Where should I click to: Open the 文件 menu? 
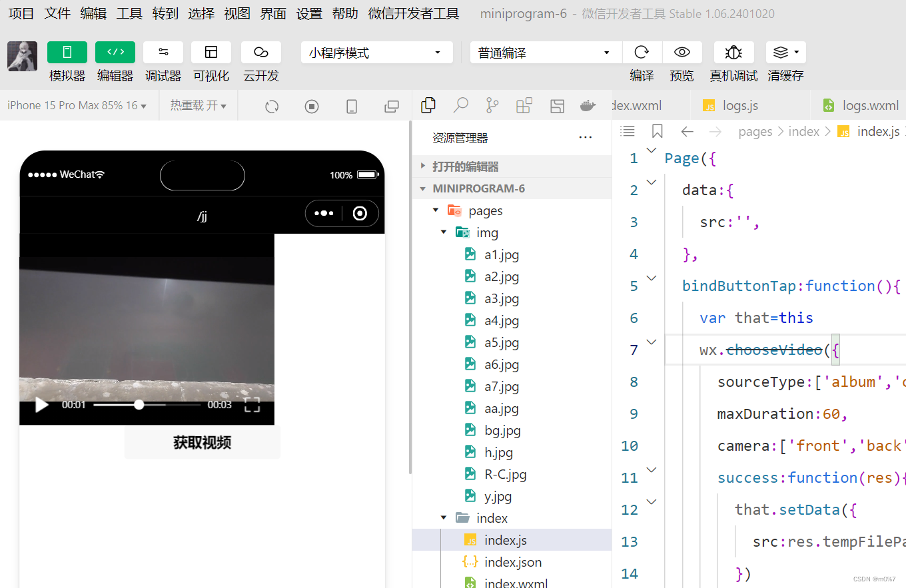(x=57, y=13)
